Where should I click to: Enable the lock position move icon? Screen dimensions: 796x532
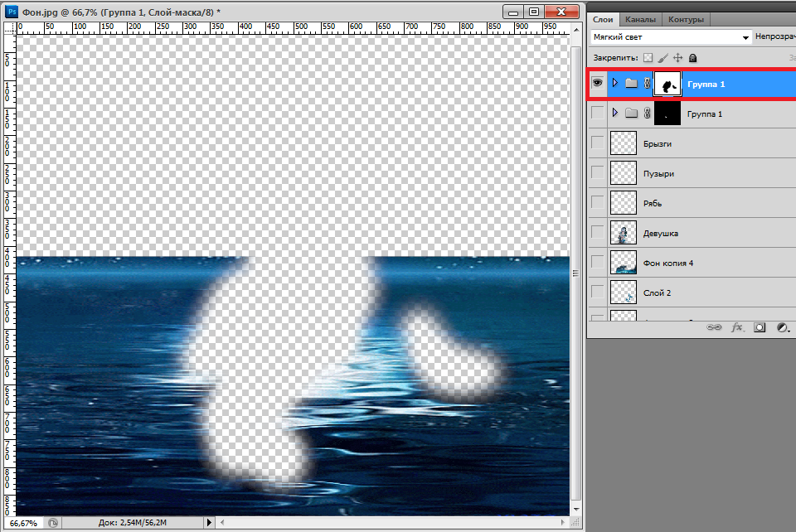tap(677, 58)
